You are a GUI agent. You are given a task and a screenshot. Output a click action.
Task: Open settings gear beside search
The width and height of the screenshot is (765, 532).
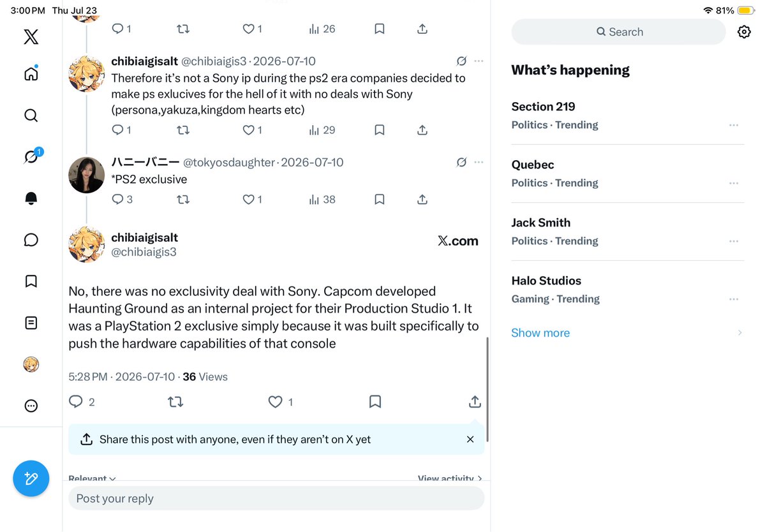pyautogui.click(x=744, y=32)
